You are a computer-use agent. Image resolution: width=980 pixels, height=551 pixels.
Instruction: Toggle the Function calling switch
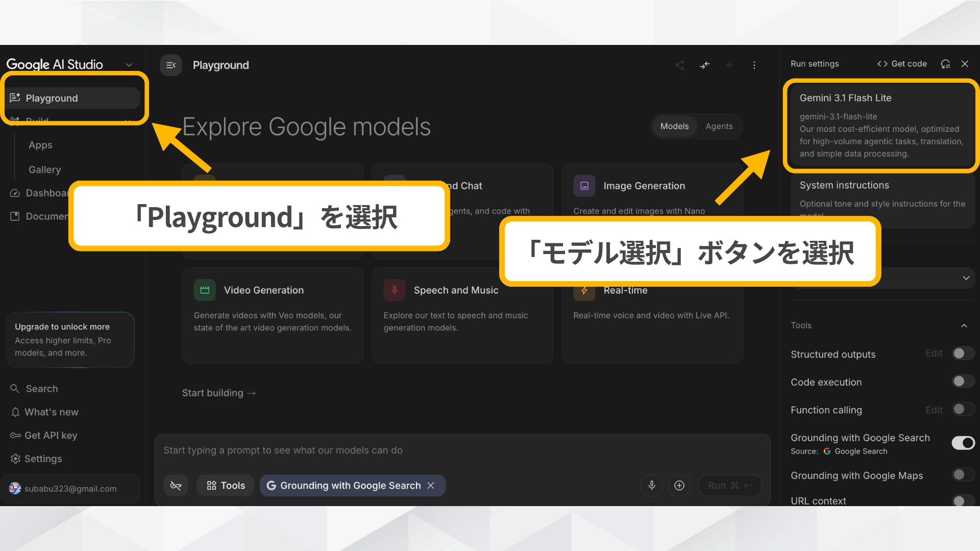[x=963, y=409]
